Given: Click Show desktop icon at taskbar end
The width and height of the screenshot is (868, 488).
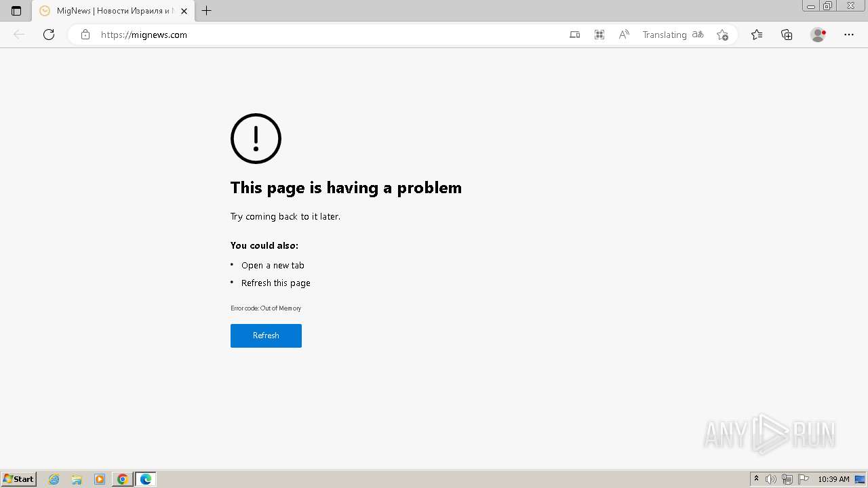Looking at the screenshot, I should (x=860, y=479).
